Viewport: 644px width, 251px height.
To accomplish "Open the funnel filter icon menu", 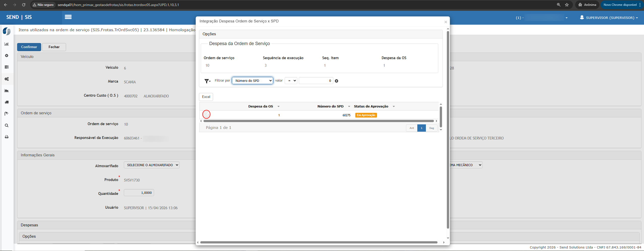I will pyautogui.click(x=207, y=81).
